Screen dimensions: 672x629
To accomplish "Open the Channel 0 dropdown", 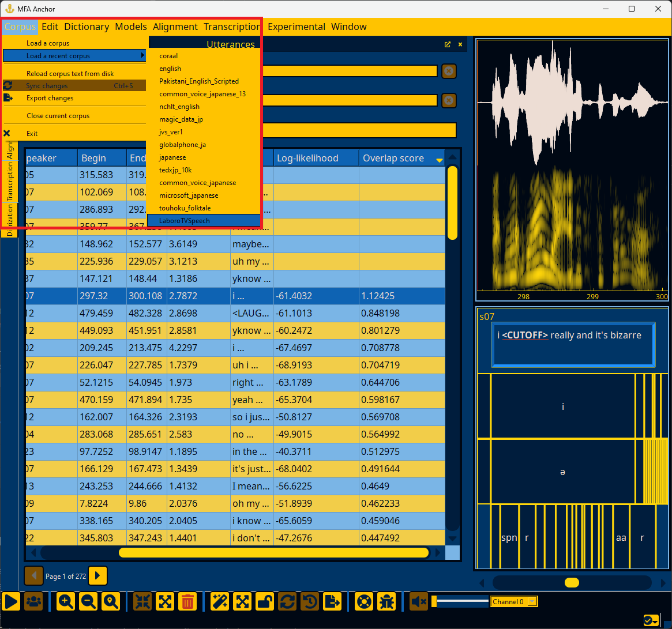I will pos(514,601).
